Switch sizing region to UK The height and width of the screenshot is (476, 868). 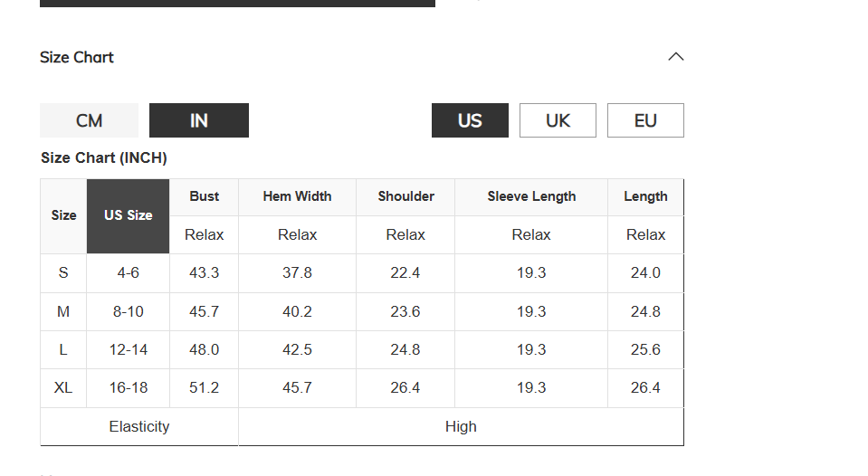(558, 120)
